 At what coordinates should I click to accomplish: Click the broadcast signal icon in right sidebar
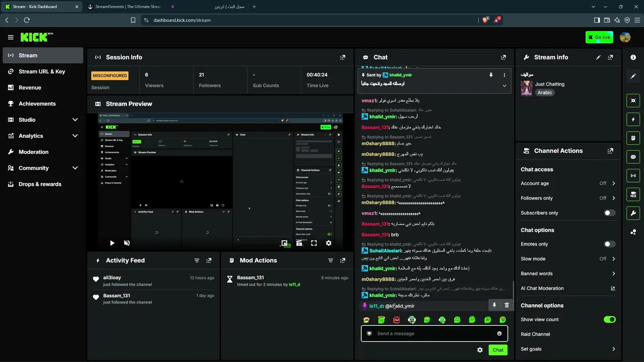[633, 175]
